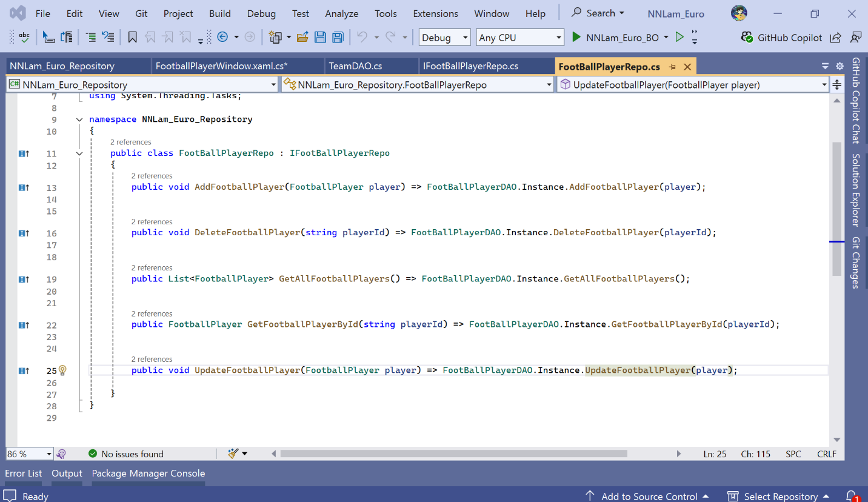Viewport: 868px width, 502px height.
Task: Open the NNLam_Euro_BO startup project dropdown arrow
Action: tap(666, 38)
